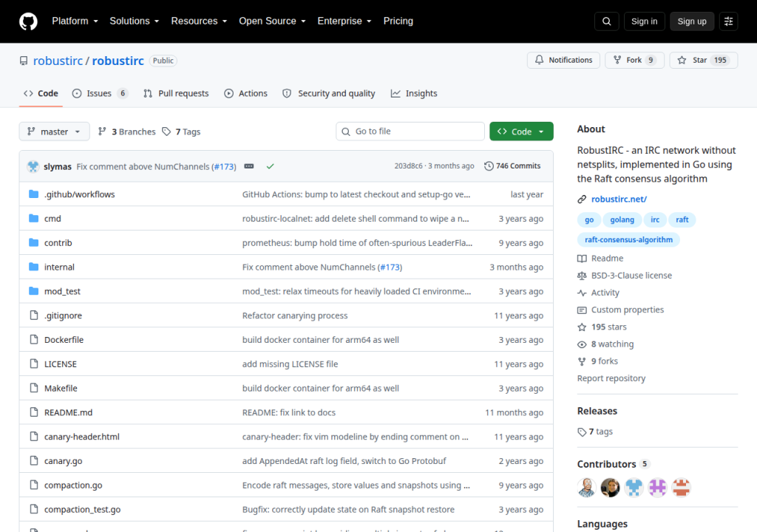Open 746 Commits history

pyautogui.click(x=512, y=166)
